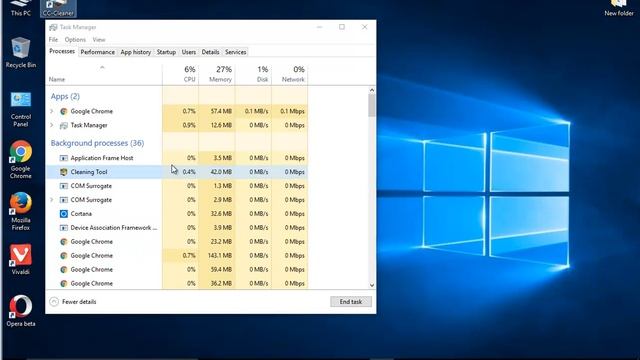Select the CC-Cleaner desktop shortcut
640x360 pixels.
[x=58, y=8]
